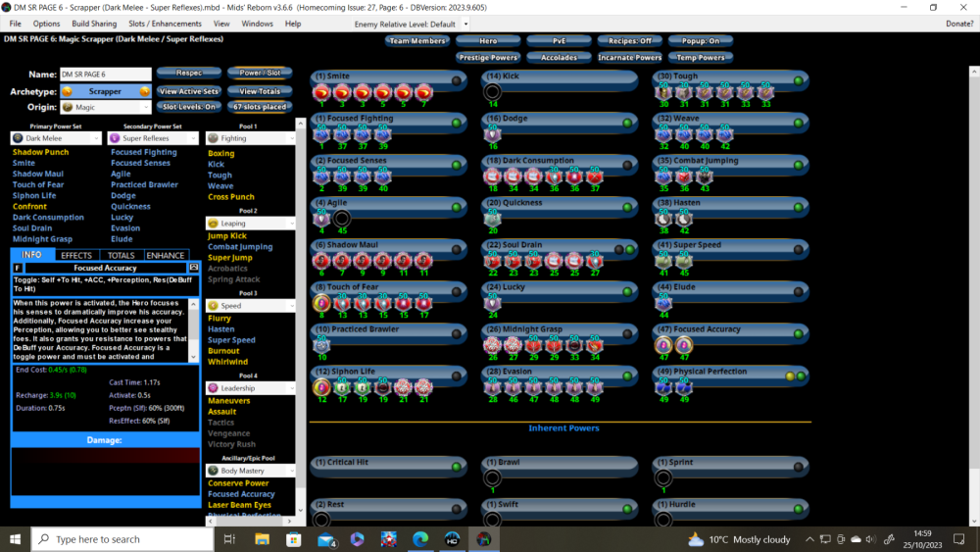The width and height of the screenshot is (980, 552).
Task: Click the small F button beside Focused Accuracy
Action: tap(18, 267)
